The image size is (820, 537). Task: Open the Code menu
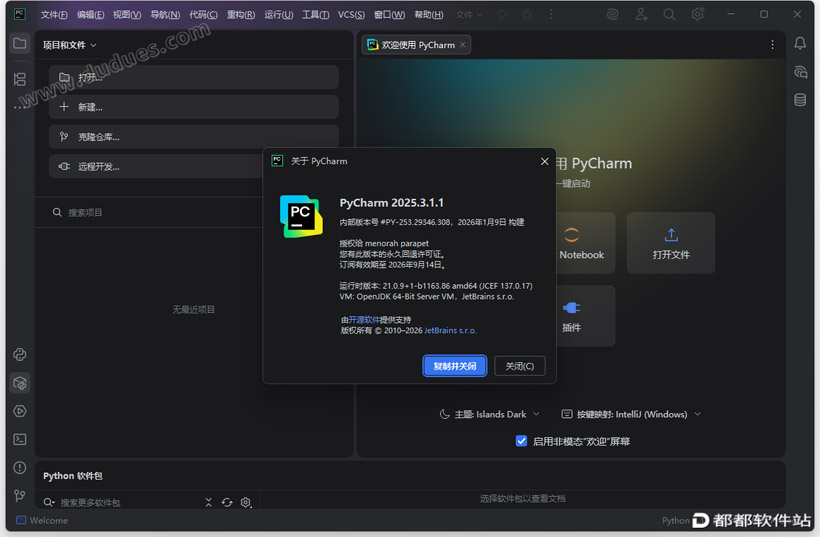(203, 15)
